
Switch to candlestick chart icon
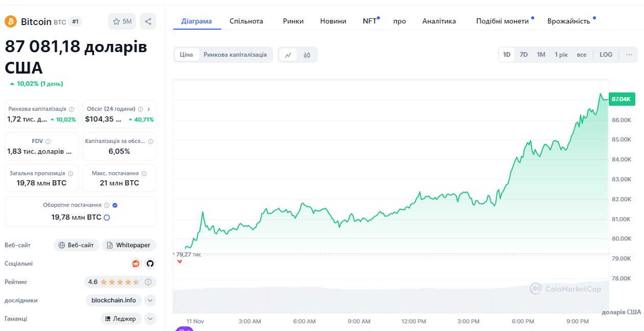pos(307,55)
